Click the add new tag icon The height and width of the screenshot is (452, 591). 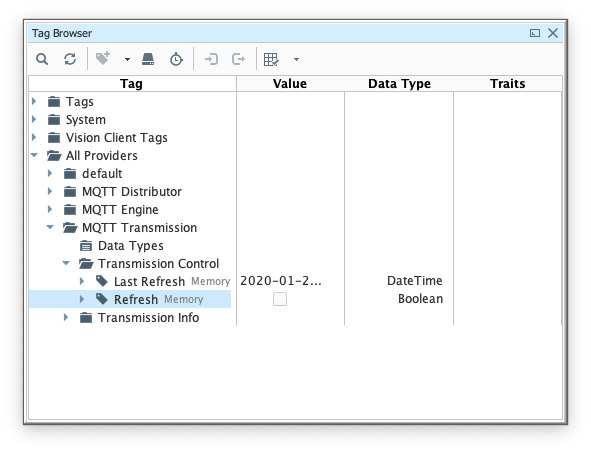click(x=103, y=58)
